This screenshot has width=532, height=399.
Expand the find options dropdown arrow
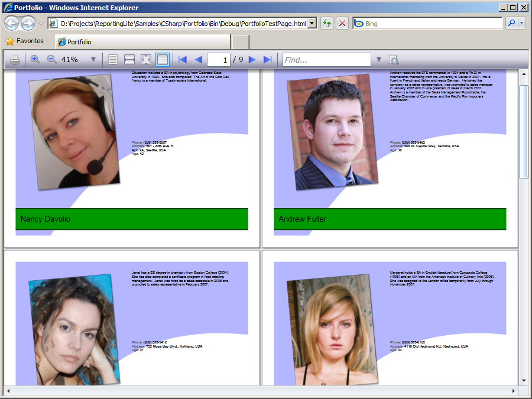(379, 60)
